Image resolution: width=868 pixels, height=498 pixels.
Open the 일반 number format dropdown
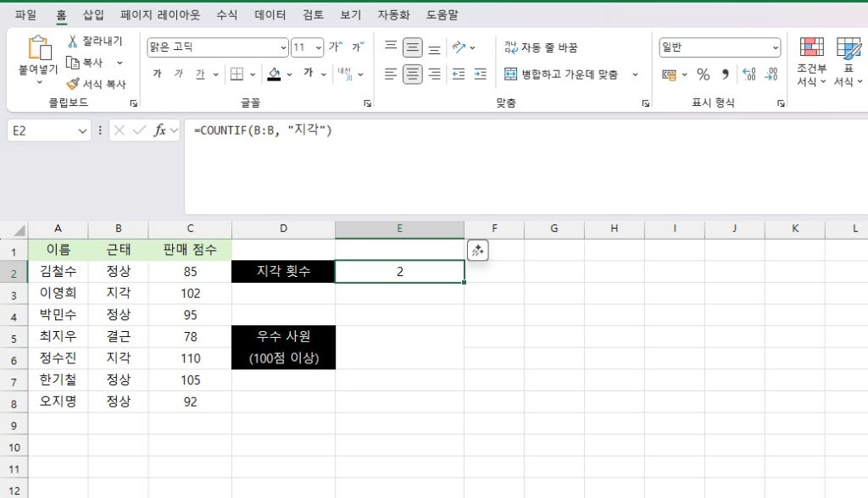coord(775,47)
